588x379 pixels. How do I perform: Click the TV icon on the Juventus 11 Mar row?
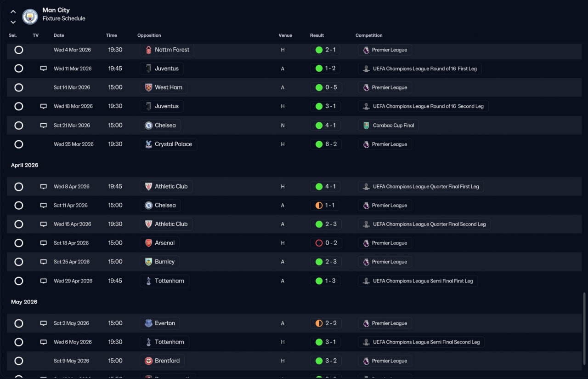coord(44,69)
